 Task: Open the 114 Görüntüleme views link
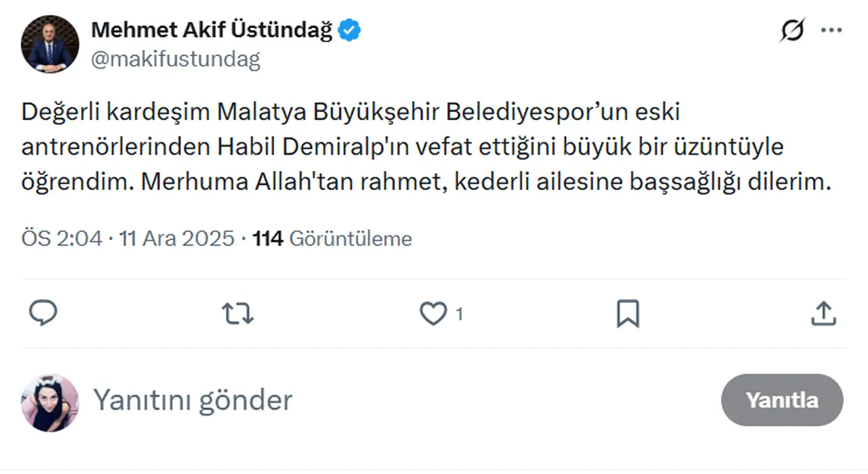(x=331, y=239)
